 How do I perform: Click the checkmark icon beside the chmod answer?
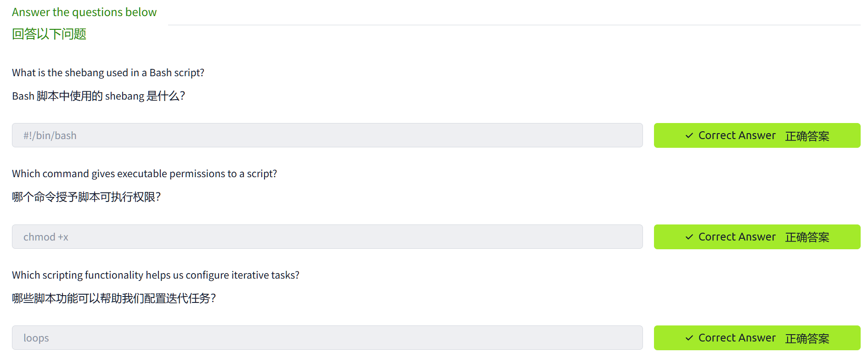click(689, 237)
